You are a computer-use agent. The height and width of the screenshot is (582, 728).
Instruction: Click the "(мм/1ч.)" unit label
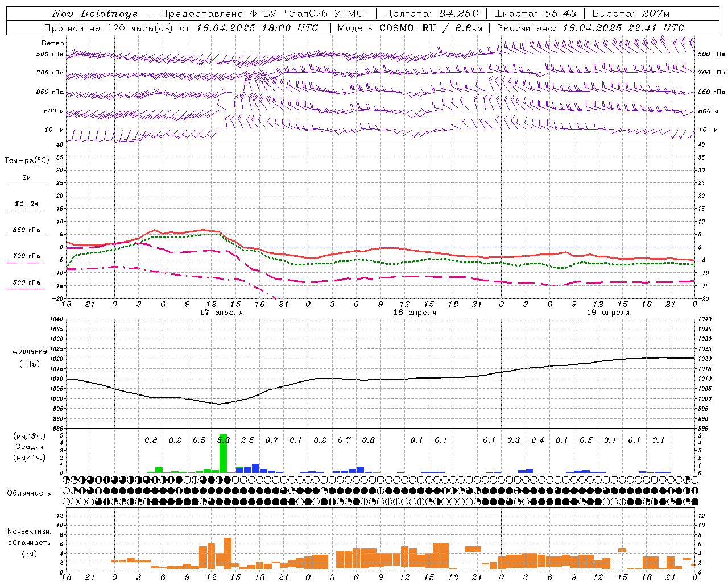tap(28, 458)
